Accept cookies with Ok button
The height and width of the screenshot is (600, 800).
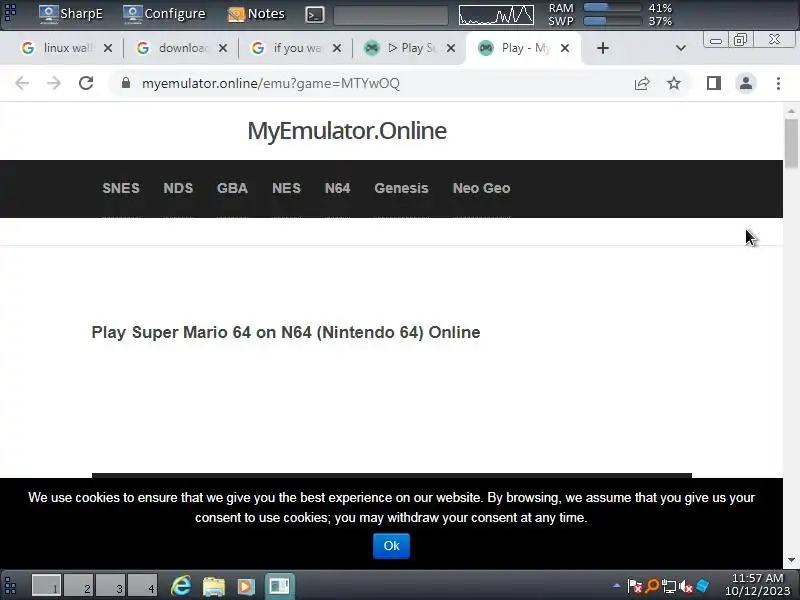coord(391,546)
